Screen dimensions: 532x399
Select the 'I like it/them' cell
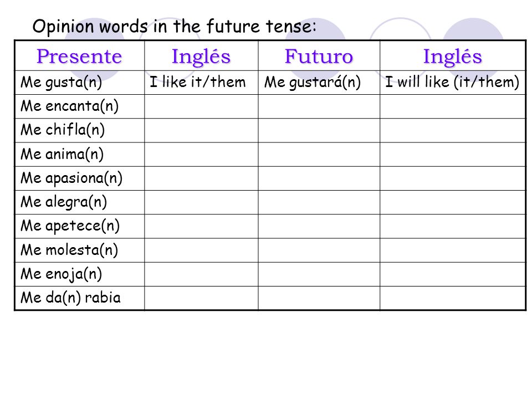tap(201, 83)
